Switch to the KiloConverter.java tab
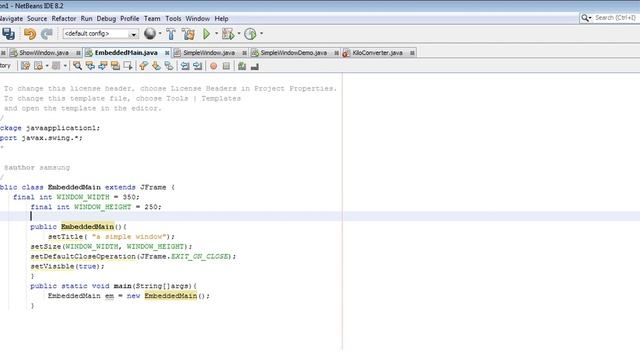The width and height of the screenshot is (640, 360). pyautogui.click(x=377, y=53)
